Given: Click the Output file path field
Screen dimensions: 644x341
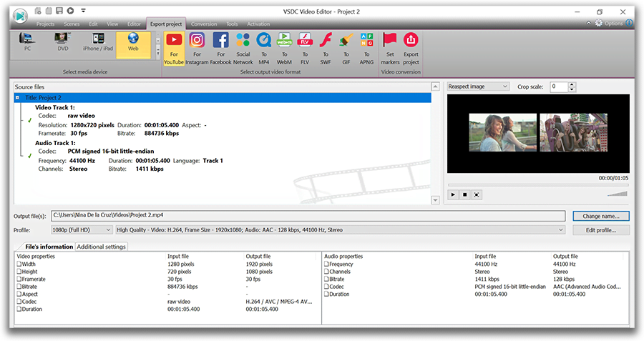Looking at the screenshot, I should 308,215.
